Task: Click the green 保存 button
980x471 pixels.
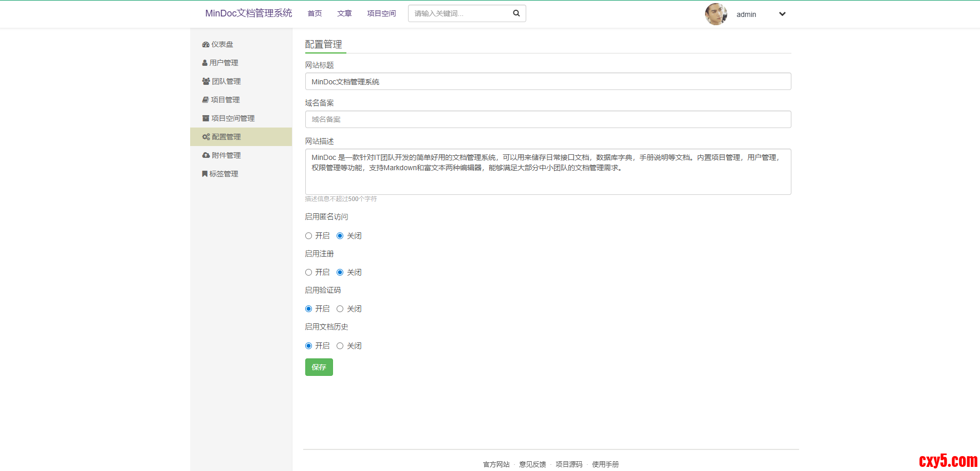Action: tap(319, 367)
